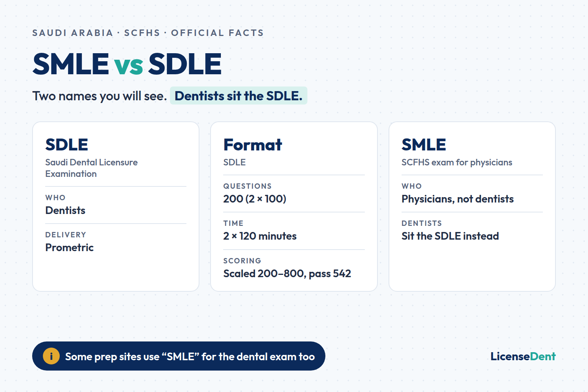The image size is (588, 392).
Task: Select "Scaled 200–800, pass 542" text
Action: pos(287,273)
